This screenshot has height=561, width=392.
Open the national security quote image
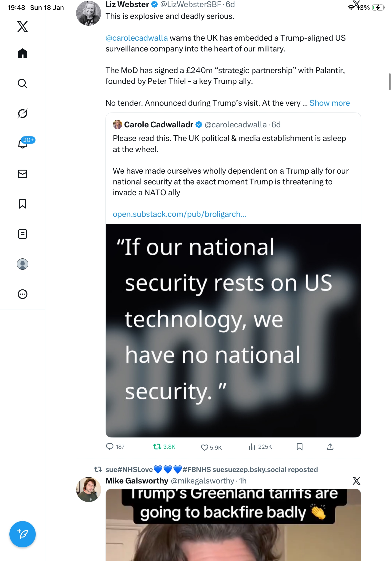[233, 330]
